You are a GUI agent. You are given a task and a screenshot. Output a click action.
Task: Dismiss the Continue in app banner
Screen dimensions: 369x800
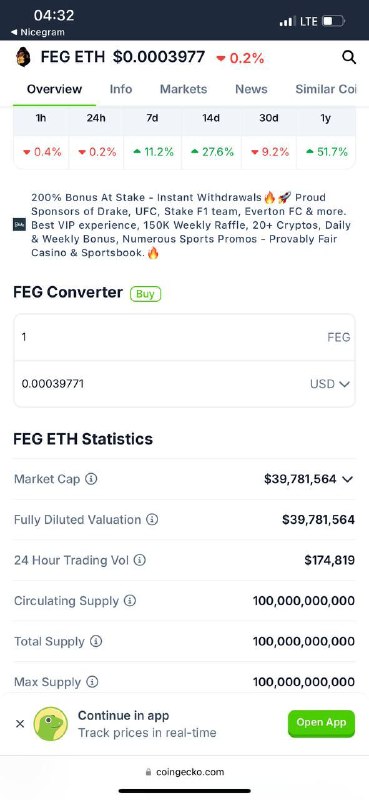20,723
